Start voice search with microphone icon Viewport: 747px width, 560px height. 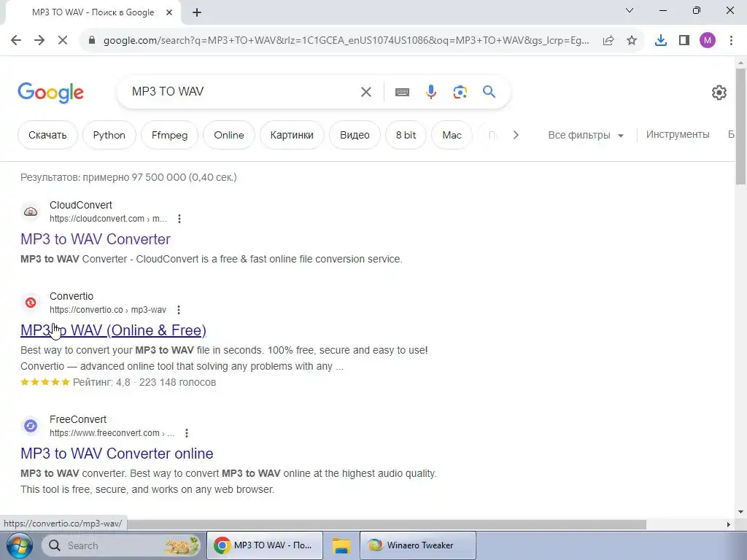tap(431, 92)
